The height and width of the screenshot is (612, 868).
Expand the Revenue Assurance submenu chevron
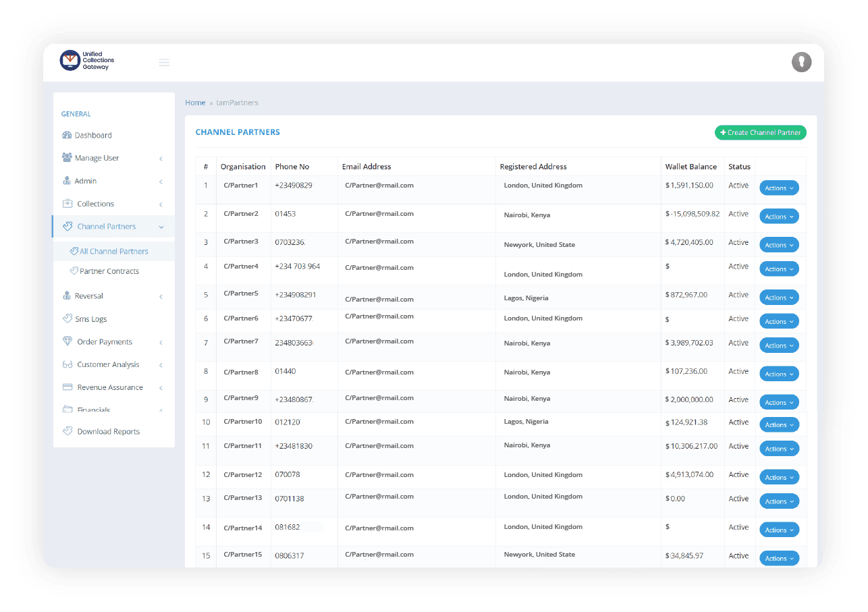[161, 389]
